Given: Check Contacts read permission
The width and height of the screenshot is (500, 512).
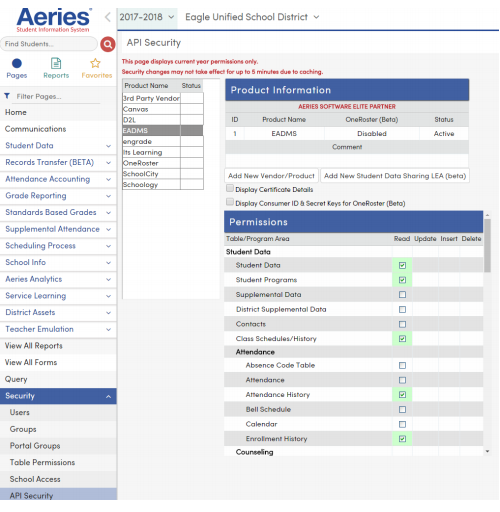Looking at the screenshot, I should point(402,324).
